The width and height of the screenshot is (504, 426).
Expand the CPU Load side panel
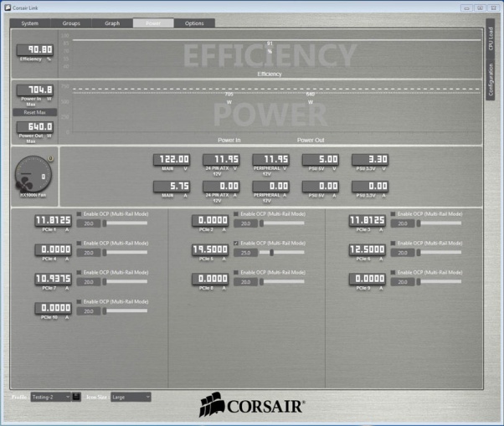click(x=491, y=42)
